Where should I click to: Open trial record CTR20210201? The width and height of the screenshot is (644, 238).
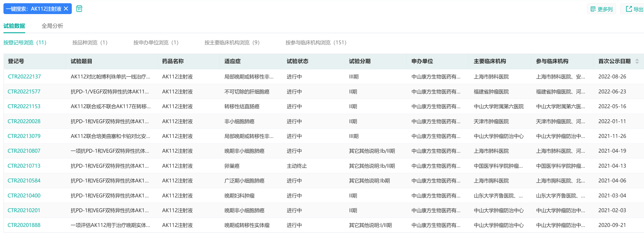24,210
